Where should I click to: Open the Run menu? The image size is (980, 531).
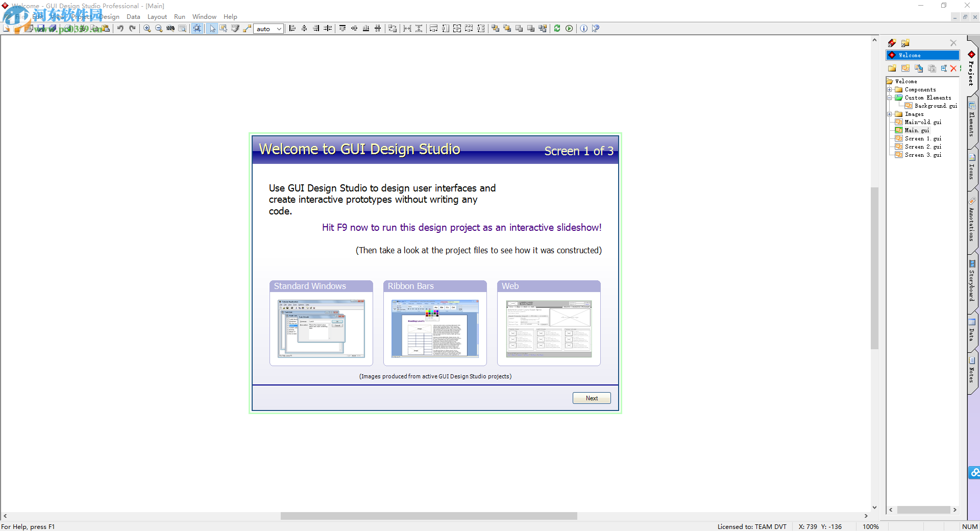tap(180, 17)
